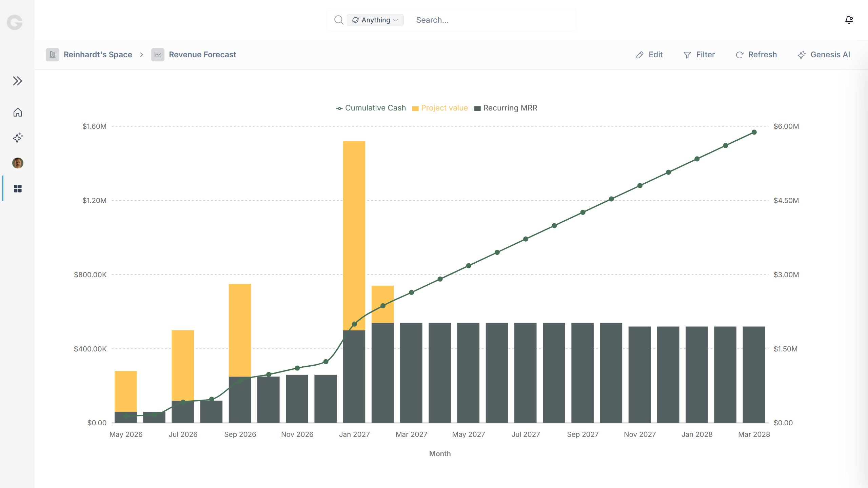Viewport: 868px width, 488px height.
Task: Click the Jul 2027 cumulative cash point
Action: click(526, 239)
